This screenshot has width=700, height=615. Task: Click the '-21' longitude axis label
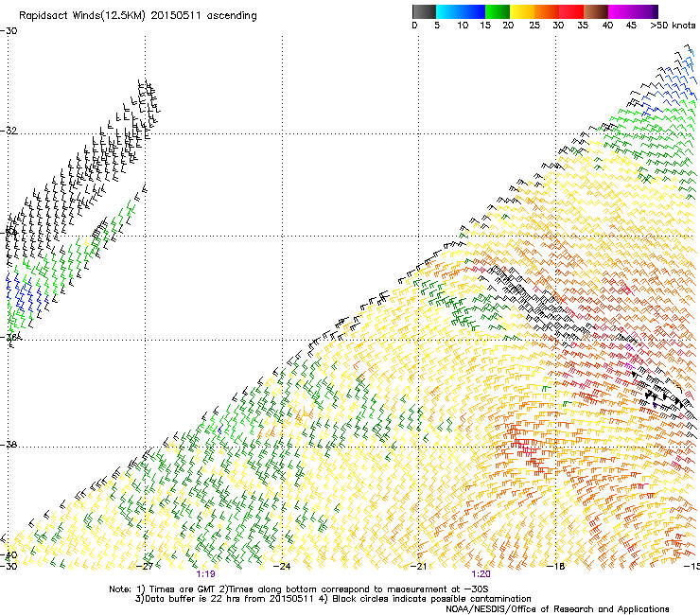pos(418,567)
